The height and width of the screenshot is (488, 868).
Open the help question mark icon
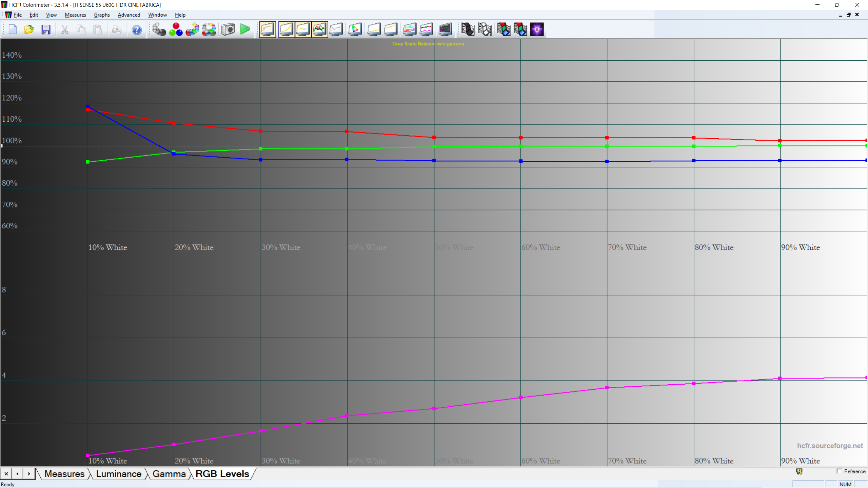tap(137, 30)
